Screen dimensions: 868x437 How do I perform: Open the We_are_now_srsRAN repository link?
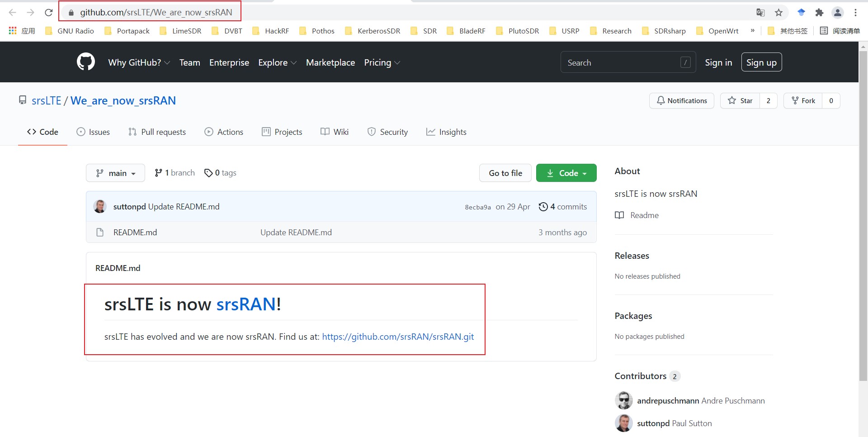123,100
